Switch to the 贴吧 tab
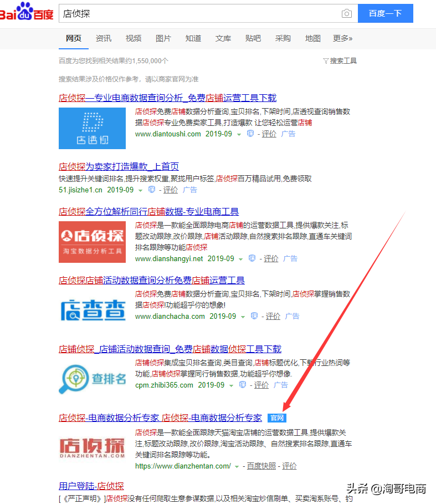This screenshot has width=436, height=504. coord(253,39)
